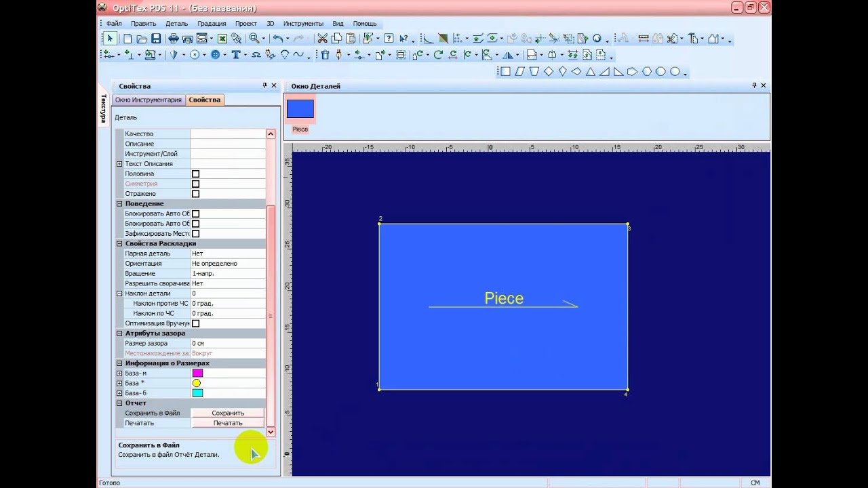The height and width of the screenshot is (488, 868).
Task: Click the trash bin delete icon
Action: 325,55
